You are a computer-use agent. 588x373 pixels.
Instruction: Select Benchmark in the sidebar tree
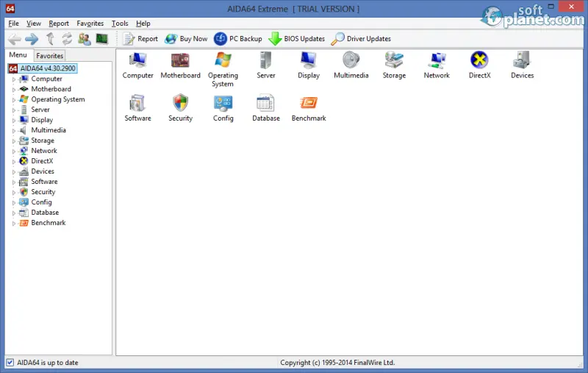tap(49, 223)
